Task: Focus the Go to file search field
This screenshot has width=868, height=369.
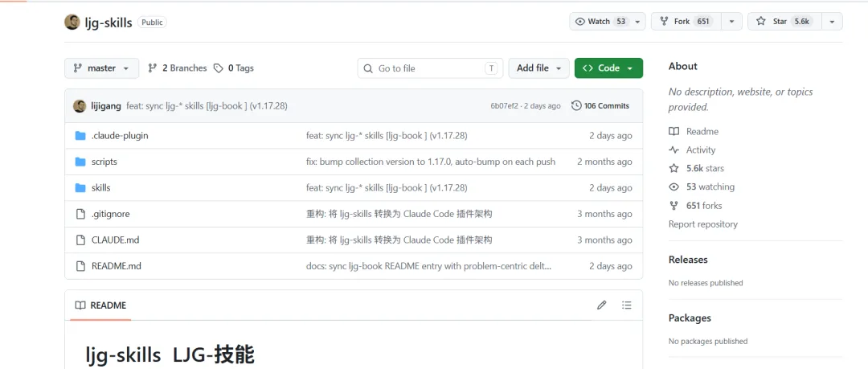Action: pos(430,68)
